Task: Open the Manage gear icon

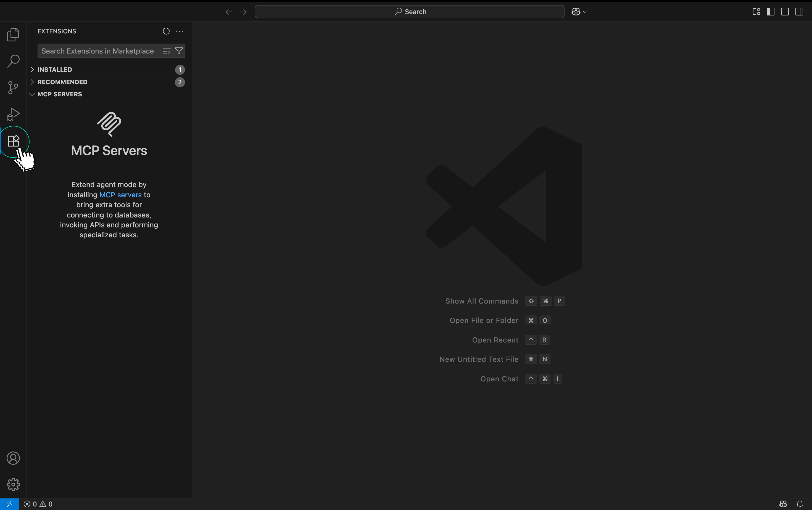Action: tap(13, 485)
